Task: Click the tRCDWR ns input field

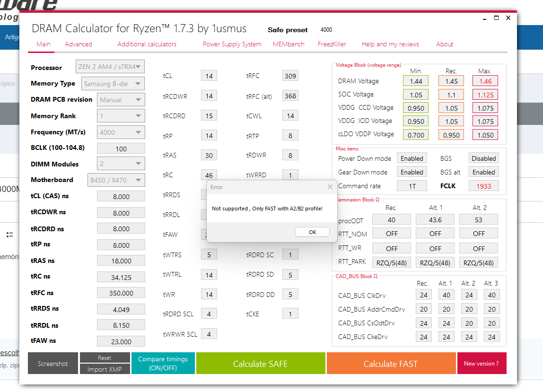Action: pos(121,213)
